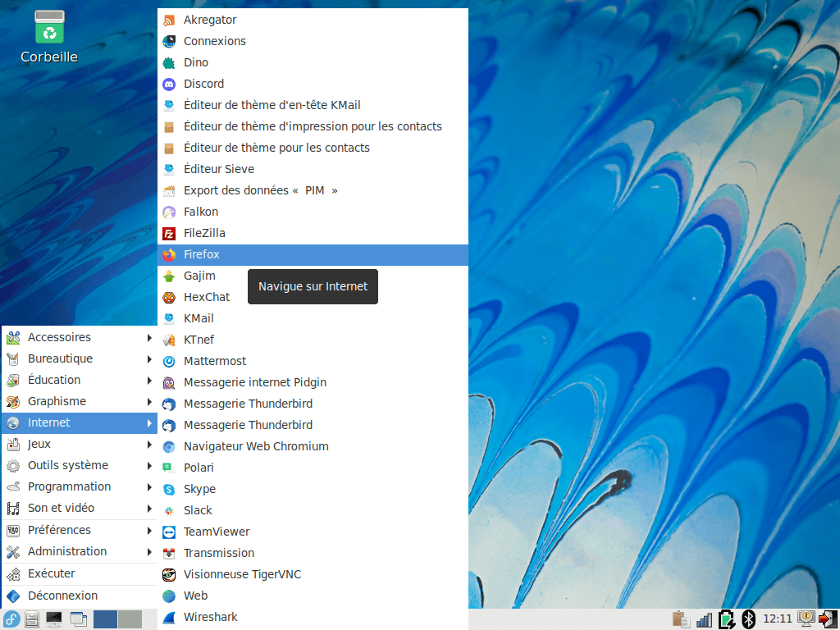The image size is (840, 630).
Task: Open Éditeur de thème d'en-tête KMail
Action: (x=313, y=106)
